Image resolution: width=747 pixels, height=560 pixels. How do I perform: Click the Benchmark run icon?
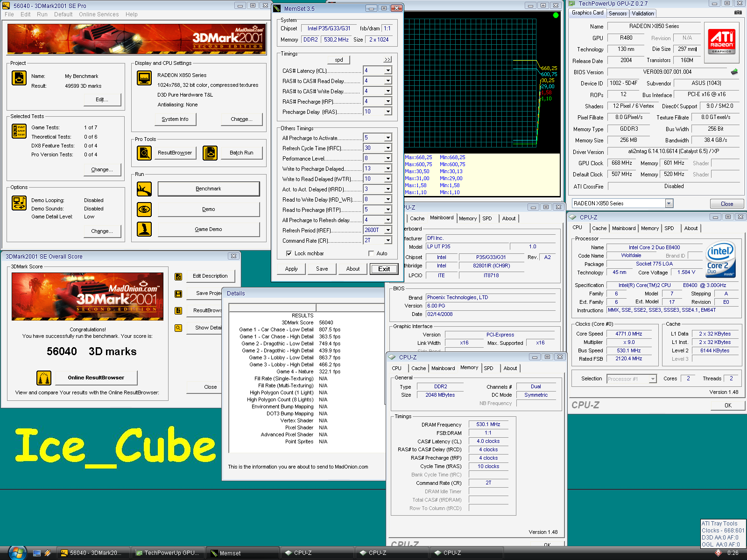pos(144,189)
